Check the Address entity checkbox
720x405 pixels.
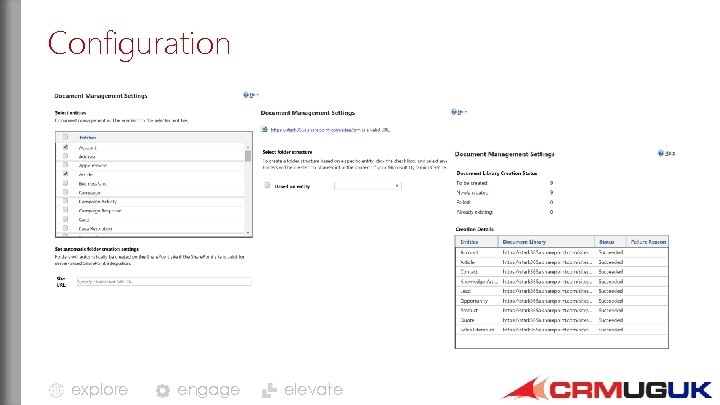[65, 156]
